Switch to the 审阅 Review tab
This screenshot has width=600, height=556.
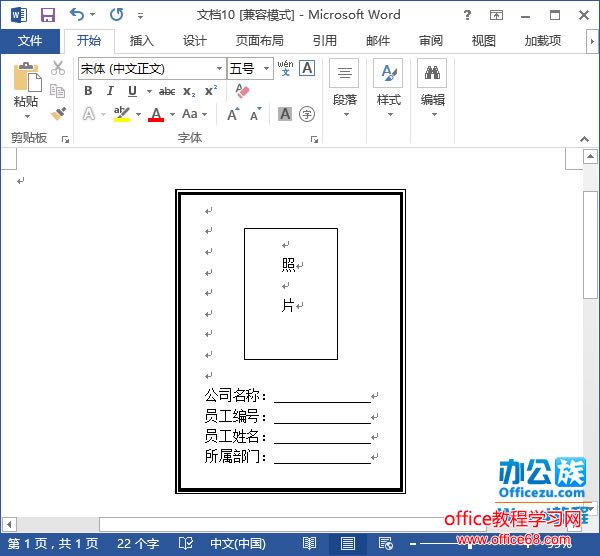431,41
